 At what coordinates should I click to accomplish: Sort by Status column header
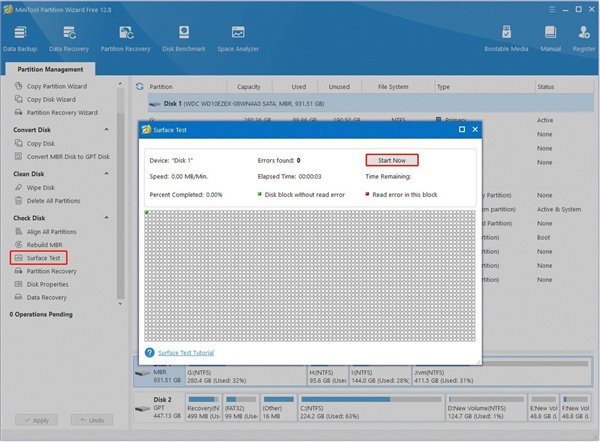[546, 87]
